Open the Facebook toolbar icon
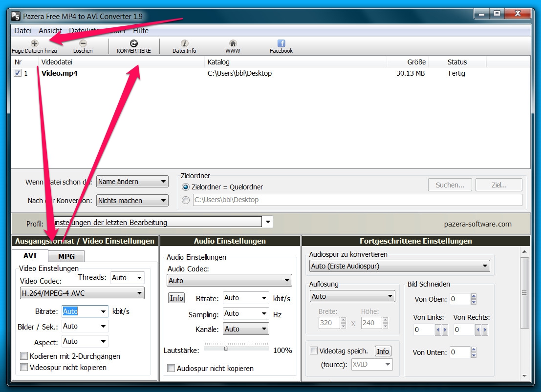The width and height of the screenshot is (541, 392). pos(281,43)
